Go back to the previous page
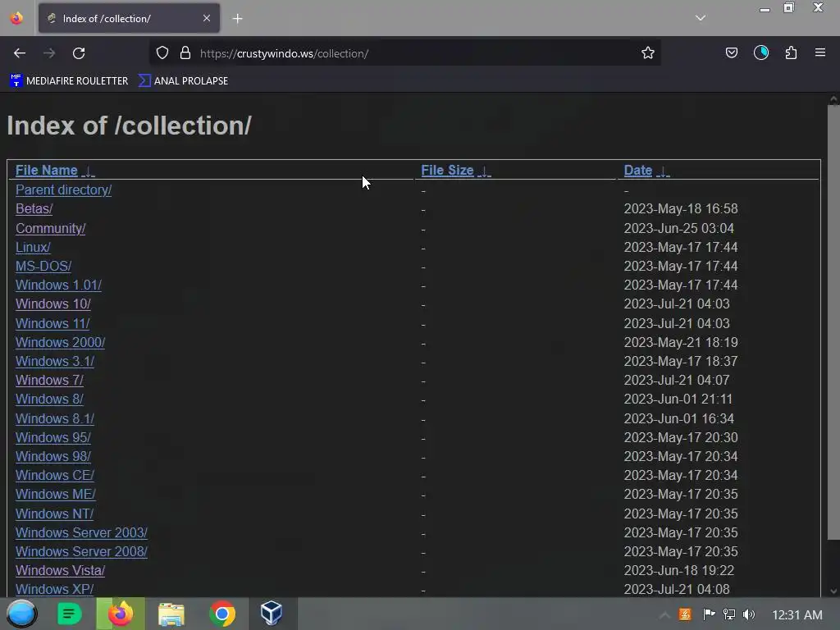The image size is (840, 630). (20, 53)
